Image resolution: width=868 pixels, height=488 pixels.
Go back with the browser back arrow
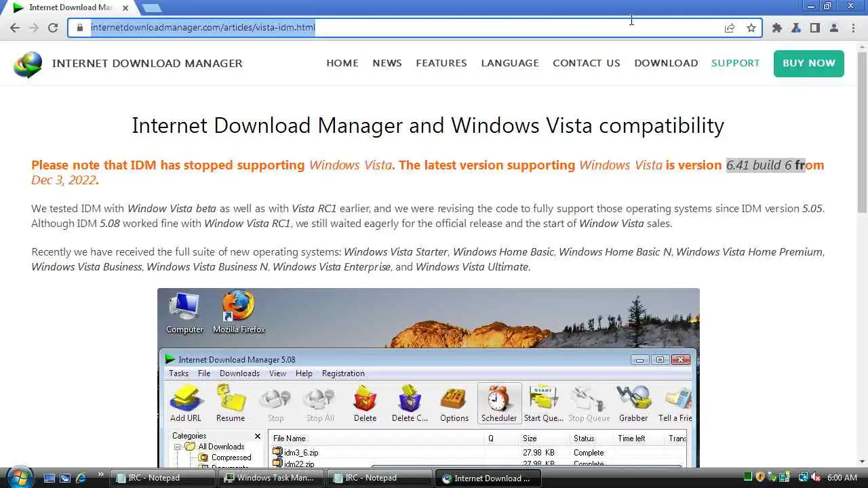[15, 28]
